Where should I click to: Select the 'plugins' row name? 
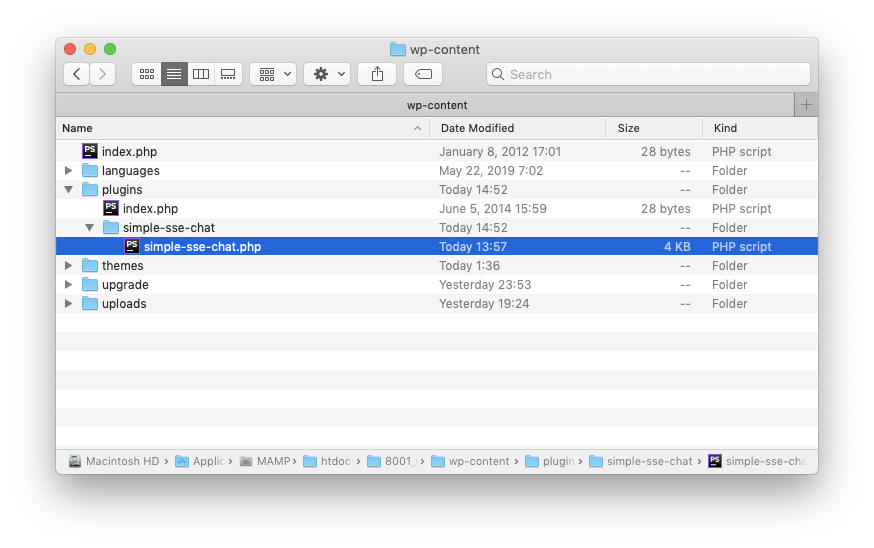(122, 190)
